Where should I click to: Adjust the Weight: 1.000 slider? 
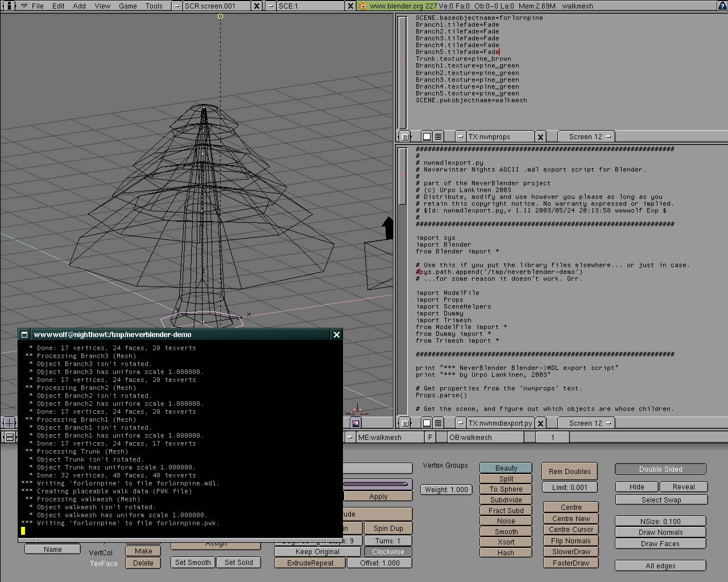(x=446, y=489)
